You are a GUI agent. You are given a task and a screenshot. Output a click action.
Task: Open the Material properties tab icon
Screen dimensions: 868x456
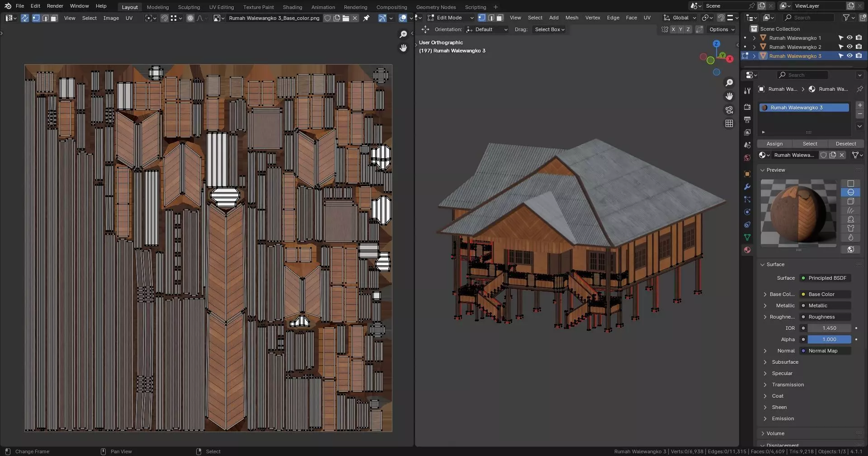tap(747, 250)
